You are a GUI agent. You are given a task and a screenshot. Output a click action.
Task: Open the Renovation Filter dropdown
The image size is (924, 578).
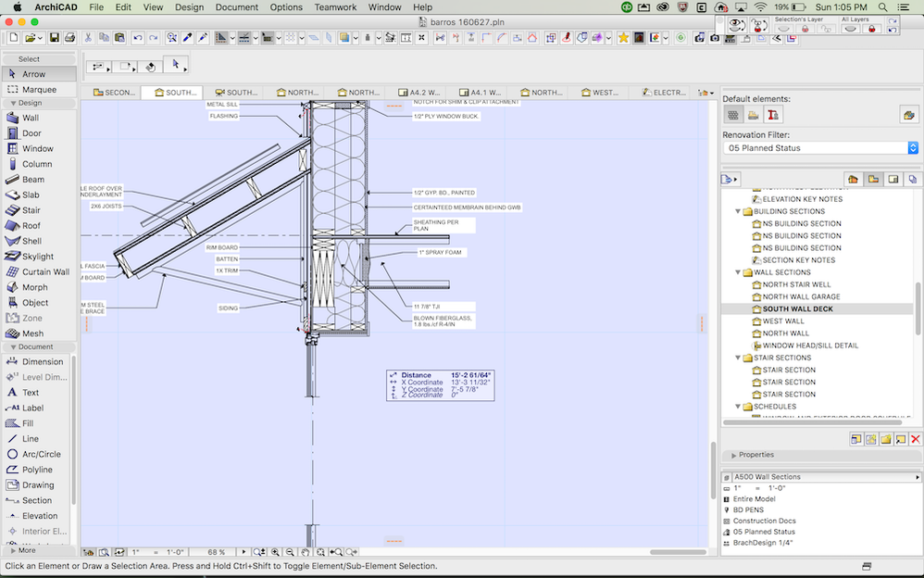[x=820, y=148]
